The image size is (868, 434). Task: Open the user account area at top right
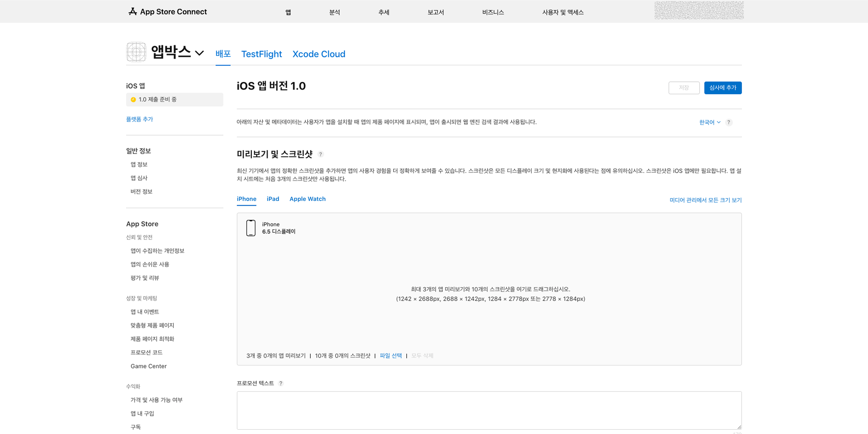699,11
